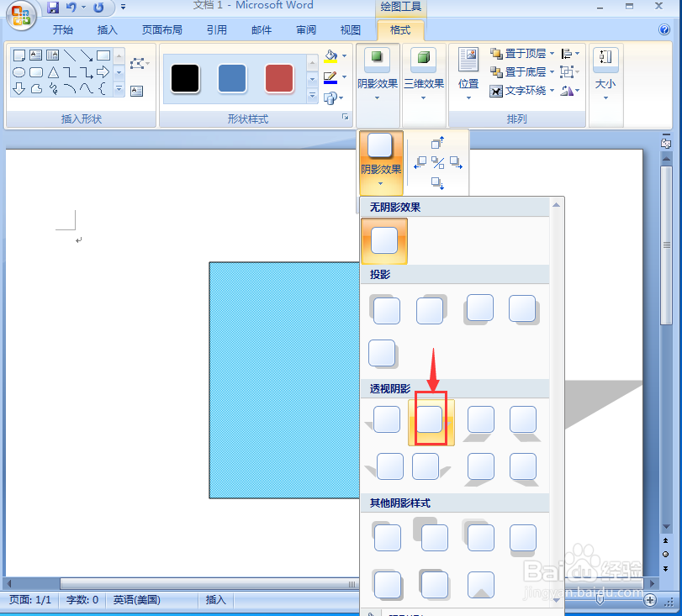The height and width of the screenshot is (616, 682).
Task: Click the 英语(美国) language indicator
Action: point(136,600)
